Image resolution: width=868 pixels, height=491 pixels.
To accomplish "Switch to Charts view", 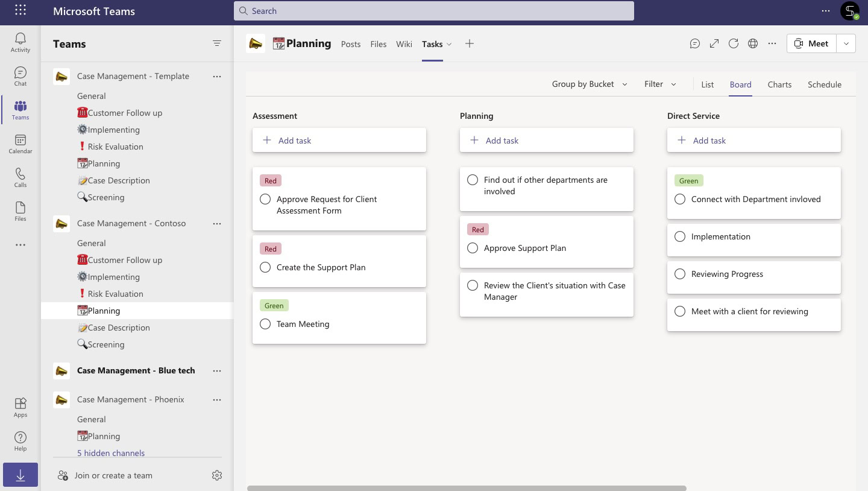I will tap(779, 84).
